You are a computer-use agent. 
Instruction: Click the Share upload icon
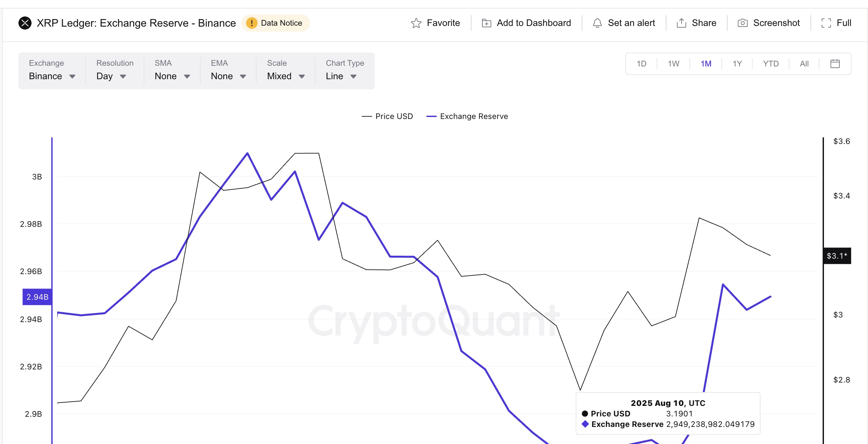pyautogui.click(x=681, y=23)
